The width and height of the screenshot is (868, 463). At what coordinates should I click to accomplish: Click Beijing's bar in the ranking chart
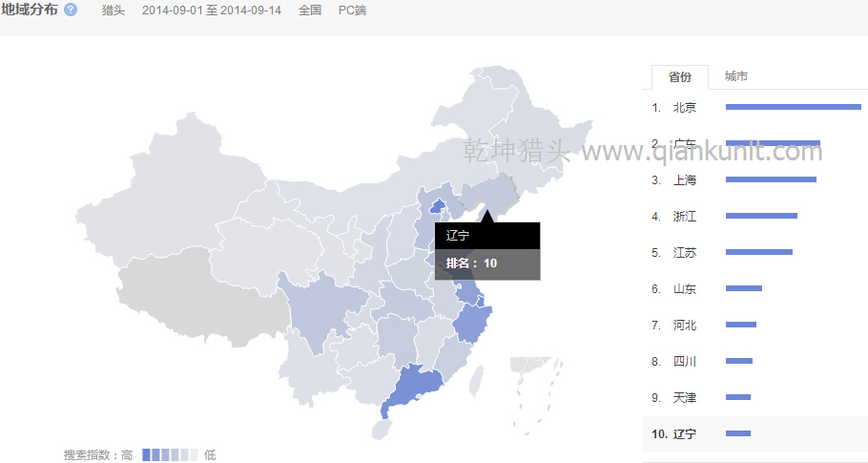(x=793, y=107)
